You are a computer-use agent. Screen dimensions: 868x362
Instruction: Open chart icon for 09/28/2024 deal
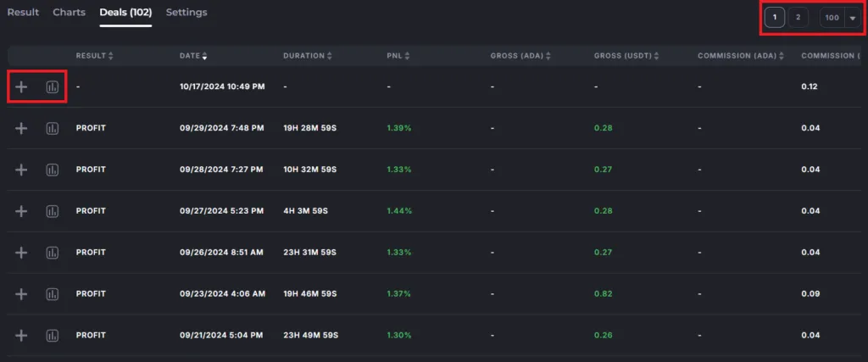(x=53, y=170)
